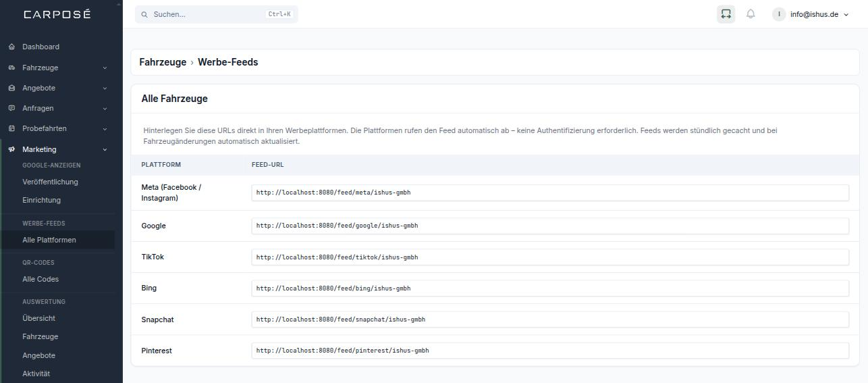Image resolution: width=868 pixels, height=383 pixels.
Task: Expand the Fahrzeuge menu chevron
Action: [105, 68]
